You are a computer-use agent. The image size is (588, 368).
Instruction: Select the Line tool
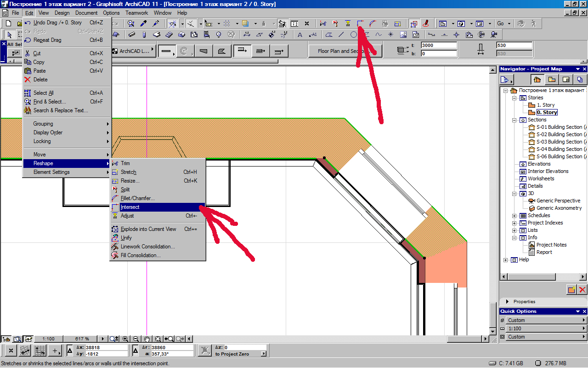(x=341, y=34)
